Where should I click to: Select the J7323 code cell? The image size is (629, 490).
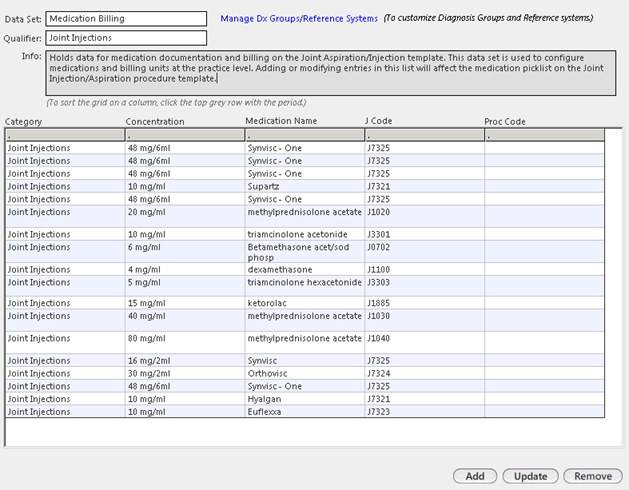point(424,411)
